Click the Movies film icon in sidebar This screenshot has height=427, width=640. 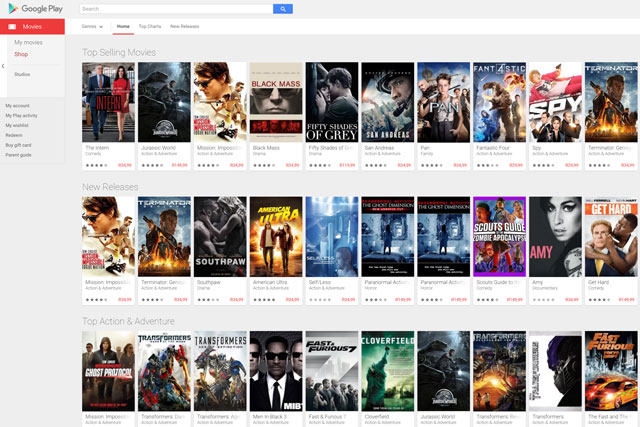(x=12, y=27)
